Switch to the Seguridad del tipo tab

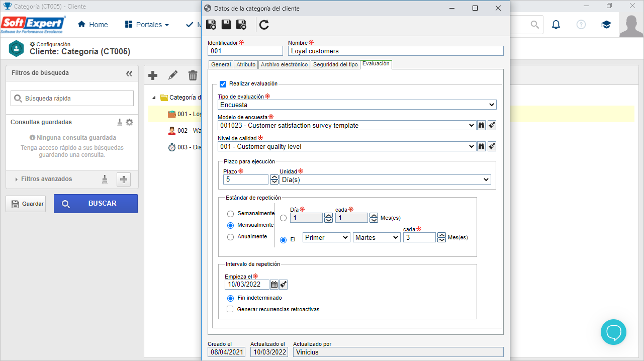pos(335,65)
